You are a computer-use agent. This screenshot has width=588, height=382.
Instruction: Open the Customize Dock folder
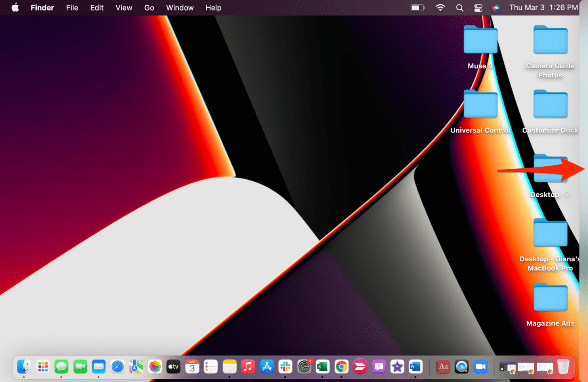pyautogui.click(x=550, y=104)
